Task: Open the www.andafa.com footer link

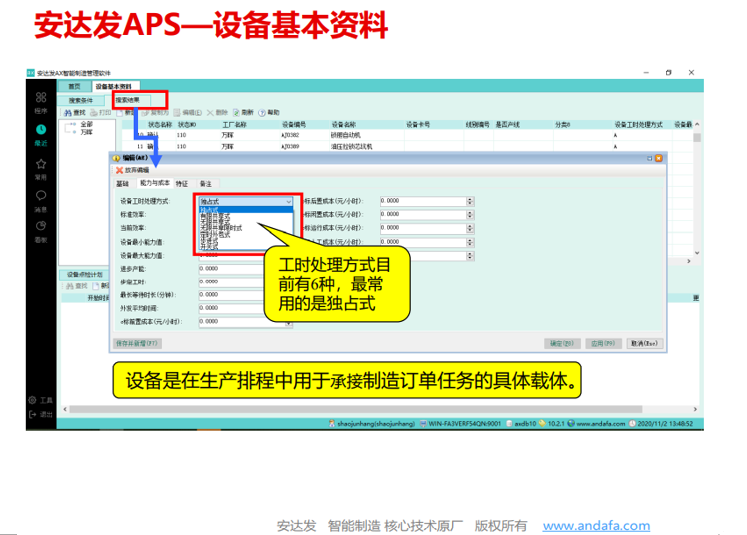Action: [596, 526]
